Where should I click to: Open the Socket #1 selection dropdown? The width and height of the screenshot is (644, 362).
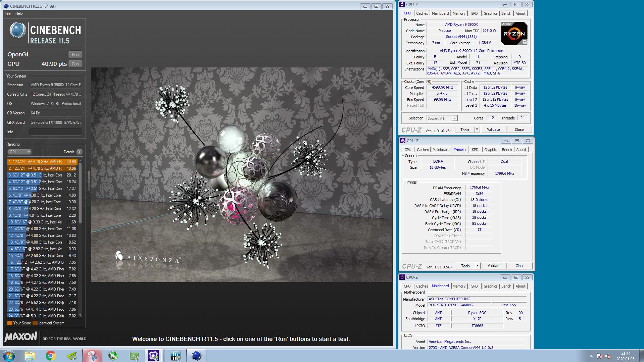[442, 118]
